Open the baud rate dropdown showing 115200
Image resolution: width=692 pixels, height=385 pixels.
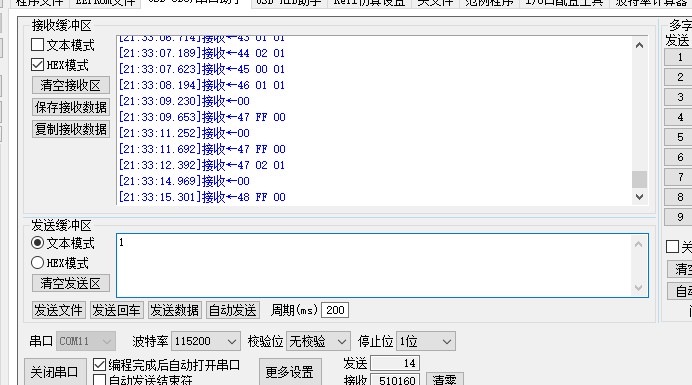coord(206,341)
